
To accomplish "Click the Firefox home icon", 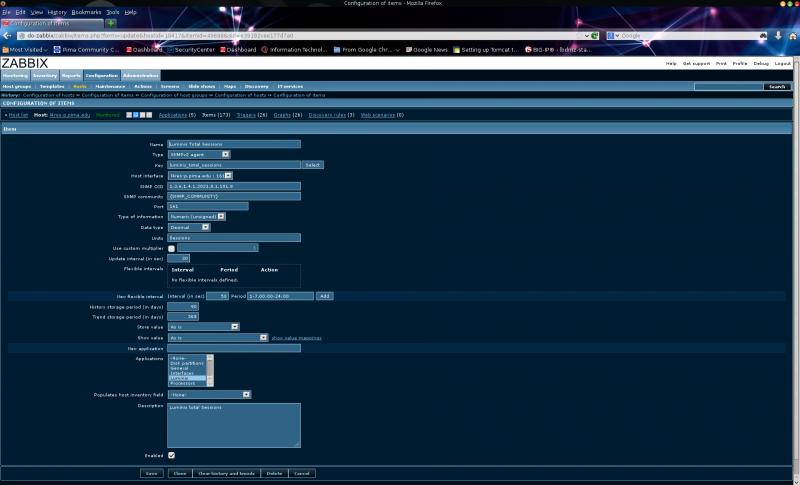I will click(x=792, y=36).
